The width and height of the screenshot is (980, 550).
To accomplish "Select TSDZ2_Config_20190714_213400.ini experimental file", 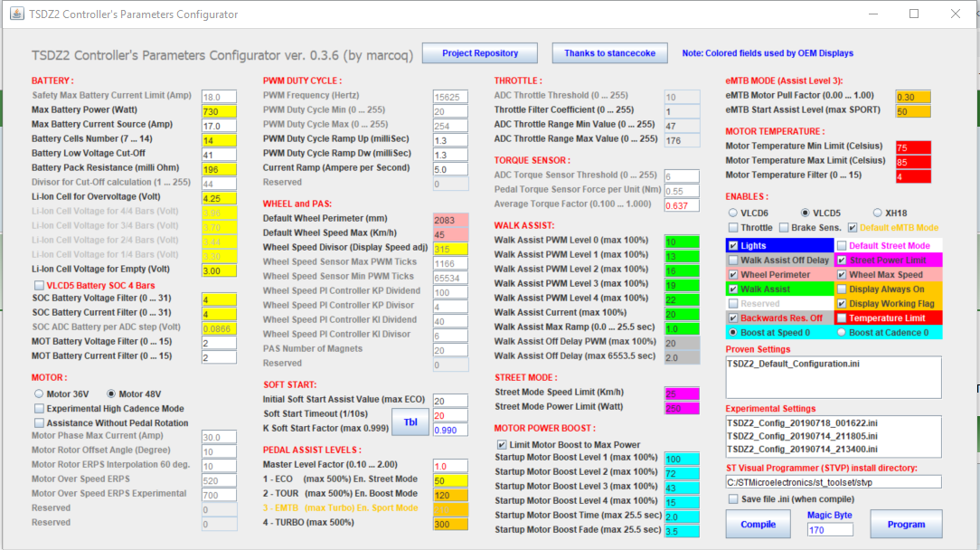I will pos(802,450).
